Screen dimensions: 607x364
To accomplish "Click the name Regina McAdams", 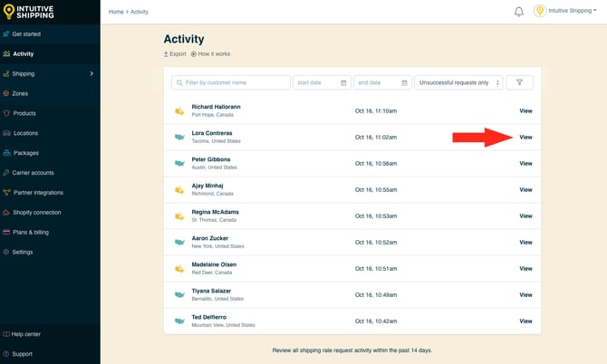I will tap(216, 212).
